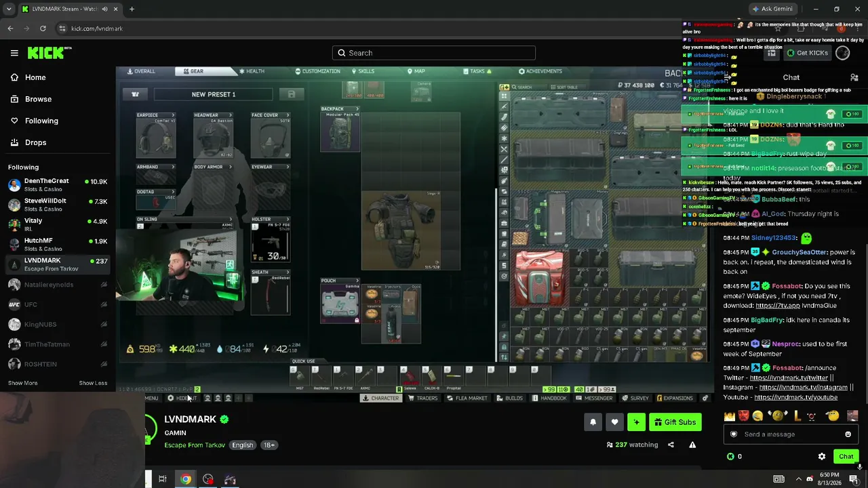The image size is (868, 488).
Task: Open Escape From Tarkov category link
Action: pyautogui.click(x=195, y=445)
